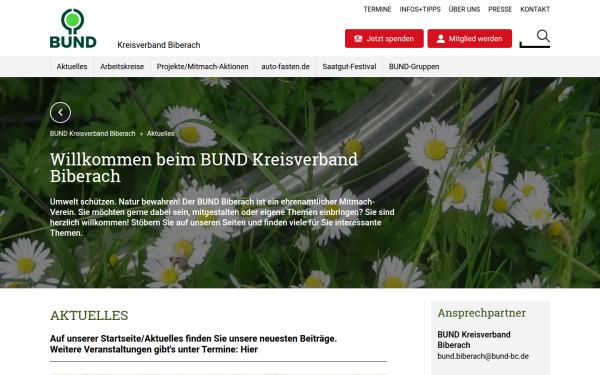Click the Ansprechpartner heading
The width and height of the screenshot is (600, 375).
pos(481,313)
